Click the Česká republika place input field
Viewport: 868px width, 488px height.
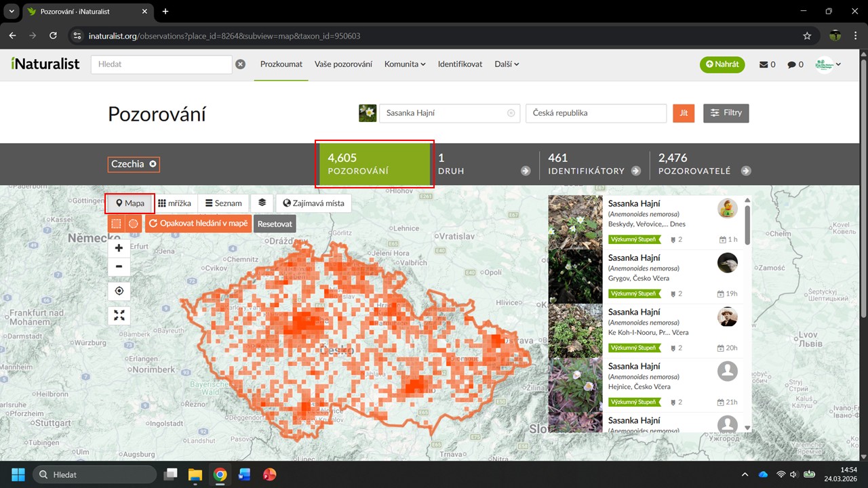click(595, 113)
